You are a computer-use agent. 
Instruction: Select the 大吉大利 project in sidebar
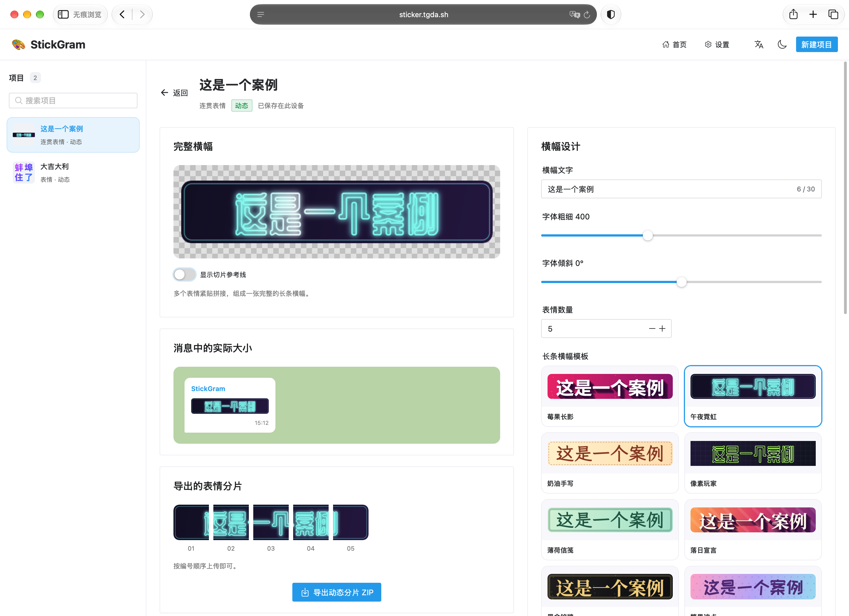tap(73, 173)
